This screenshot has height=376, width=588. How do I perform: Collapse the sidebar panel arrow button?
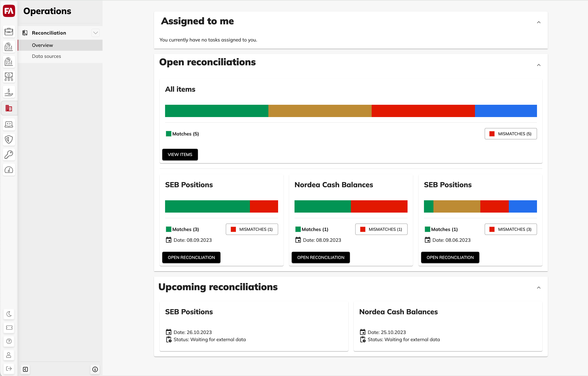(x=25, y=369)
